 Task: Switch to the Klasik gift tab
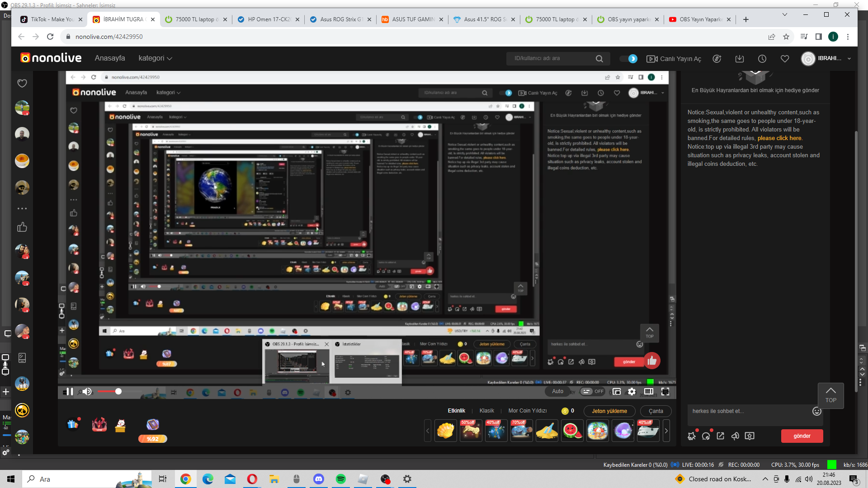pos(486,411)
